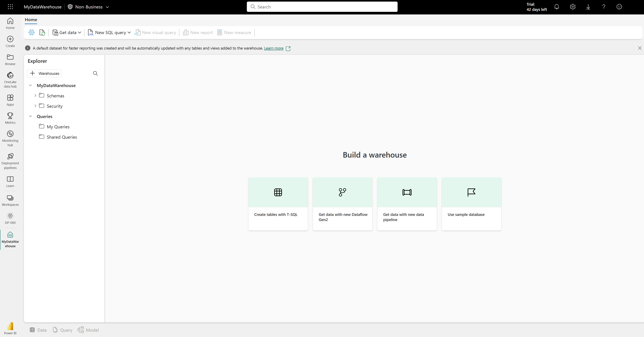The image size is (644, 337).
Task: Open Shared Queries folder
Action: (x=62, y=137)
